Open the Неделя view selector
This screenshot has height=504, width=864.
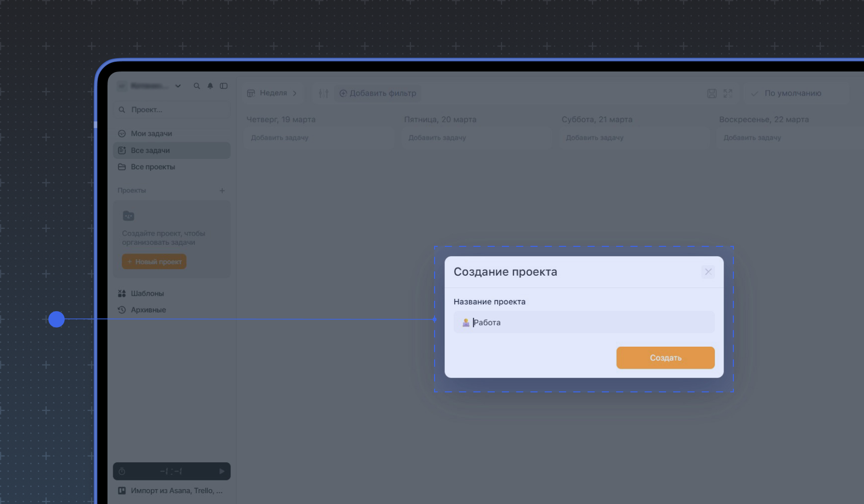coord(273,93)
